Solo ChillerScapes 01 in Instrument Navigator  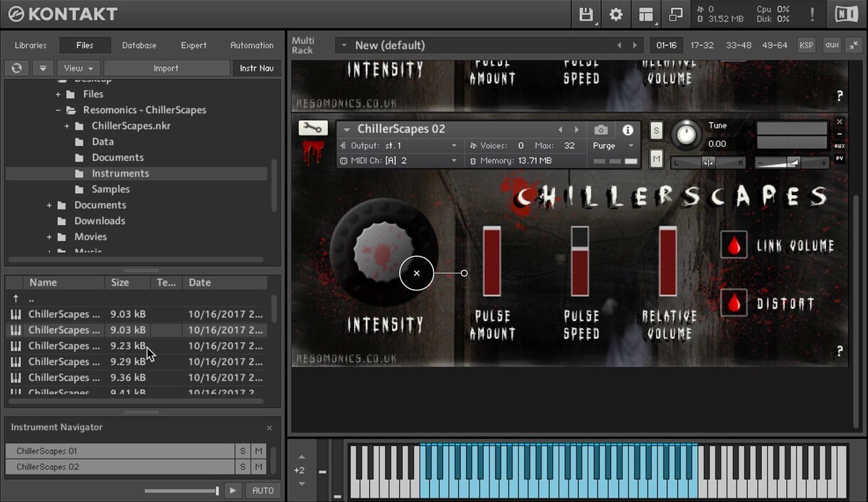243,451
